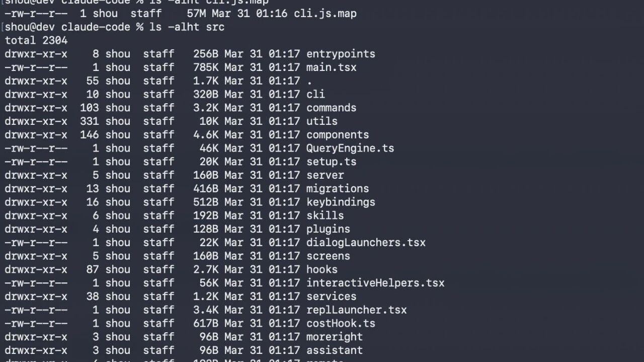Click the QueryEngine.ts filename

[350, 149]
